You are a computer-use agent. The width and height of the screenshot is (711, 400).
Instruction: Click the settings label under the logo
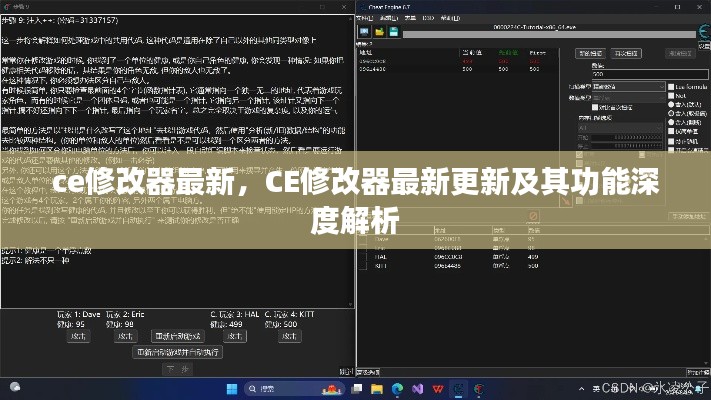(704, 46)
